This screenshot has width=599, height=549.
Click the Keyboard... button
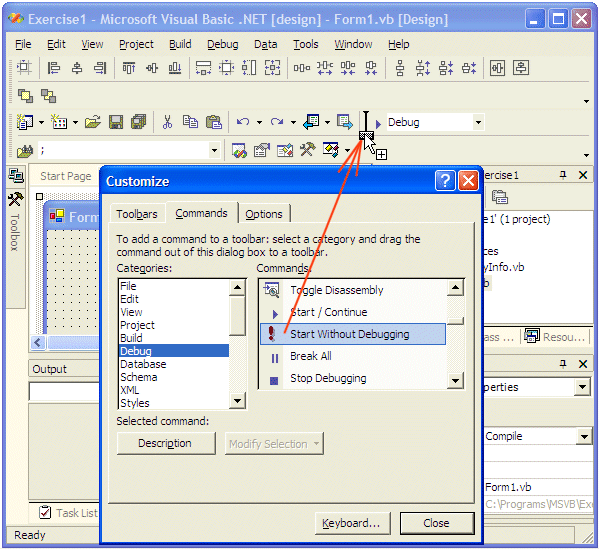[x=352, y=523]
